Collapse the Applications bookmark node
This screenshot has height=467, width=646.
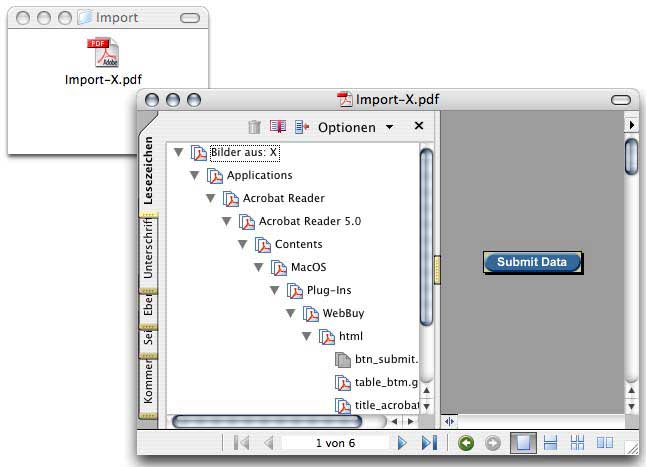tap(195, 175)
